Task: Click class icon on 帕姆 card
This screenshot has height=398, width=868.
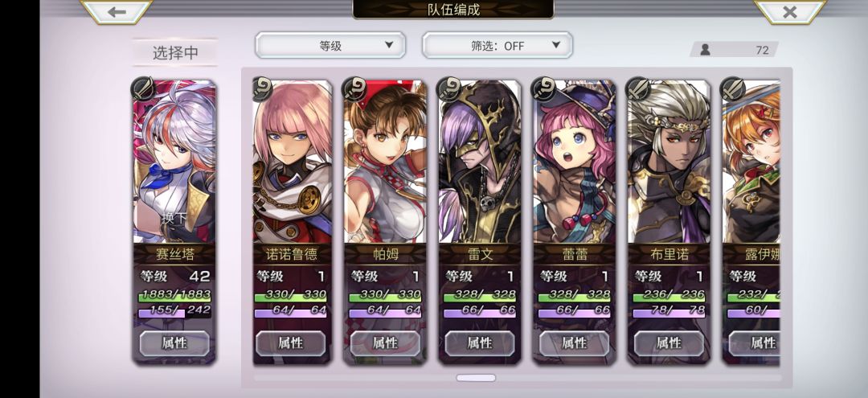Action: (x=355, y=88)
